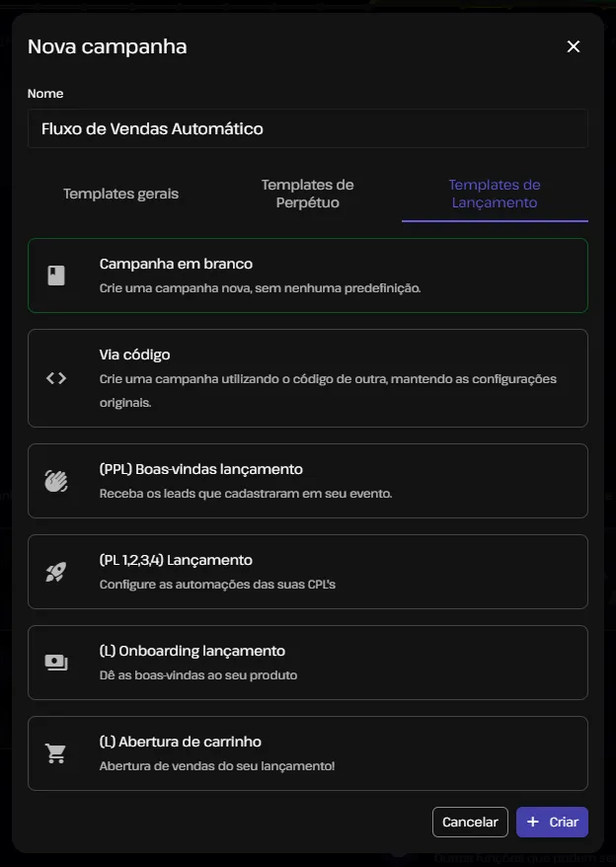Click the campaign Nome input field

[308, 128]
